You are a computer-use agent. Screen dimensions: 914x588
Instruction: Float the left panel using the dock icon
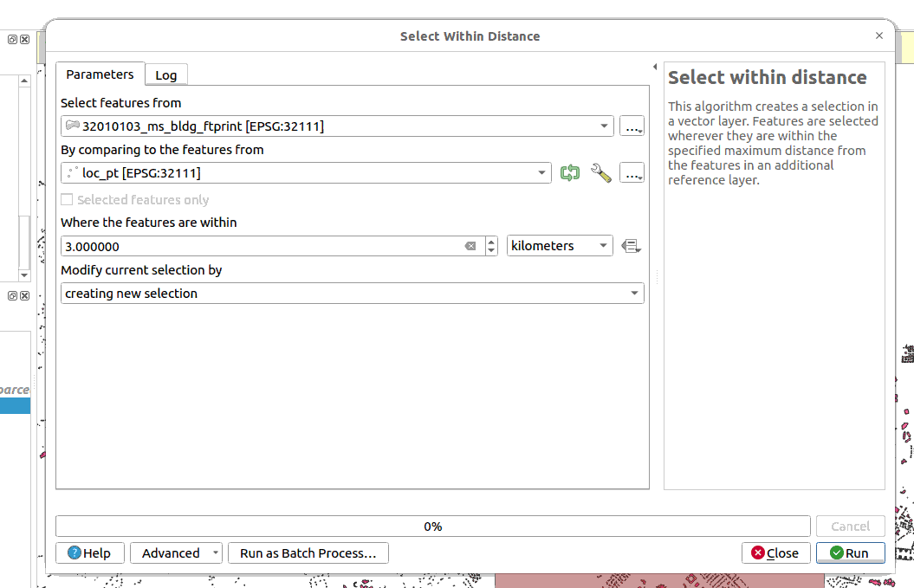tap(13, 40)
